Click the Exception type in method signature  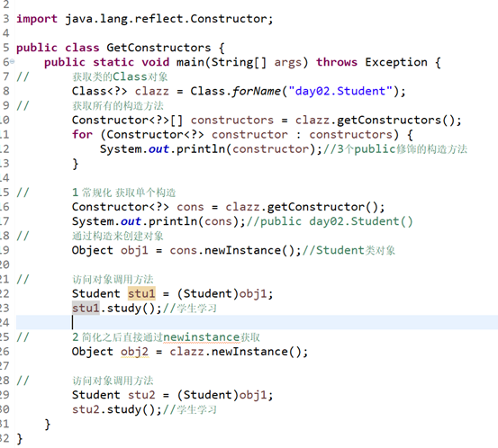396,62
